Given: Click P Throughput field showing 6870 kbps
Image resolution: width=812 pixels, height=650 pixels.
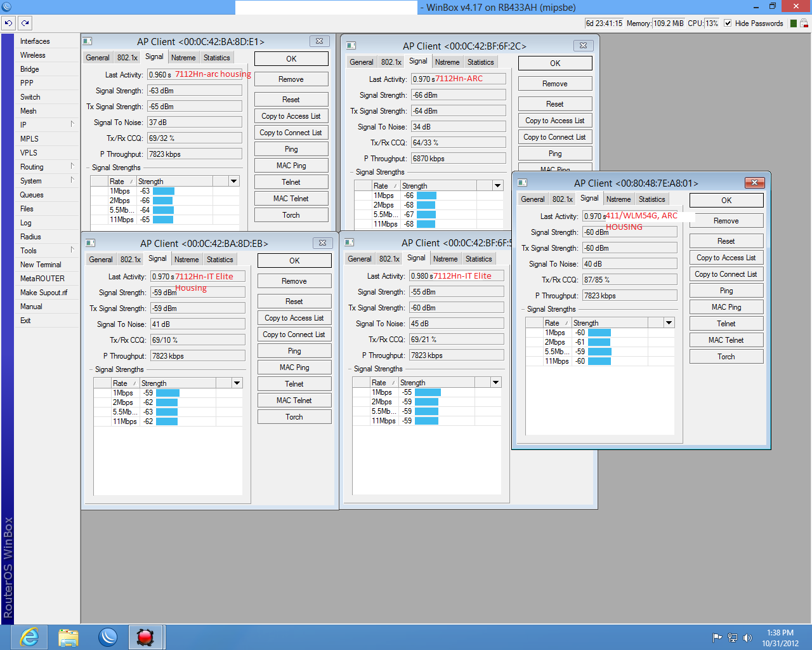Looking at the screenshot, I should click(x=459, y=159).
